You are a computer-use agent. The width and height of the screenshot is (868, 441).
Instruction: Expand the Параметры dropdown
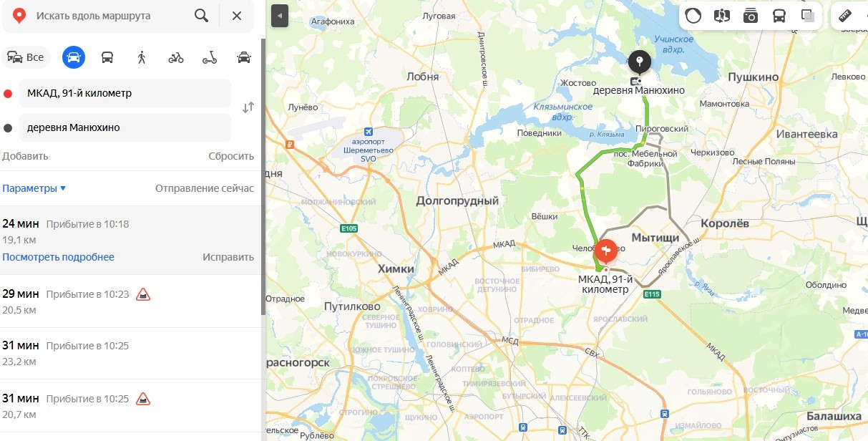point(34,188)
